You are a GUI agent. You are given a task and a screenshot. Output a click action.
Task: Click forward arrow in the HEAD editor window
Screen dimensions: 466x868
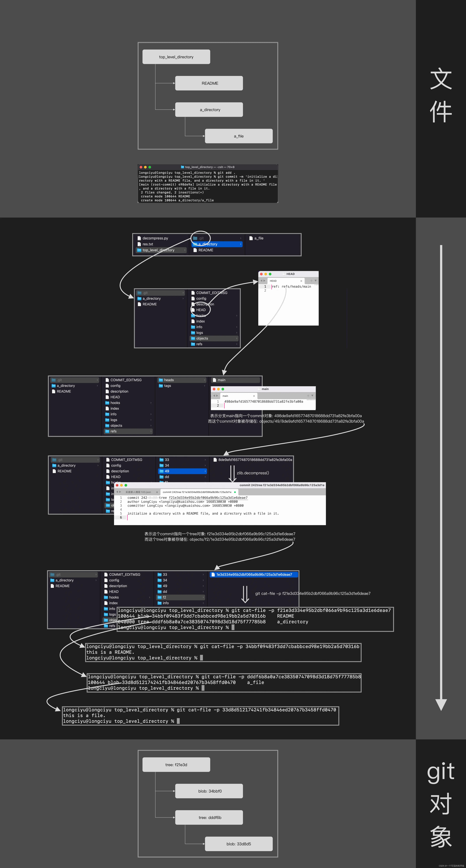click(264, 281)
